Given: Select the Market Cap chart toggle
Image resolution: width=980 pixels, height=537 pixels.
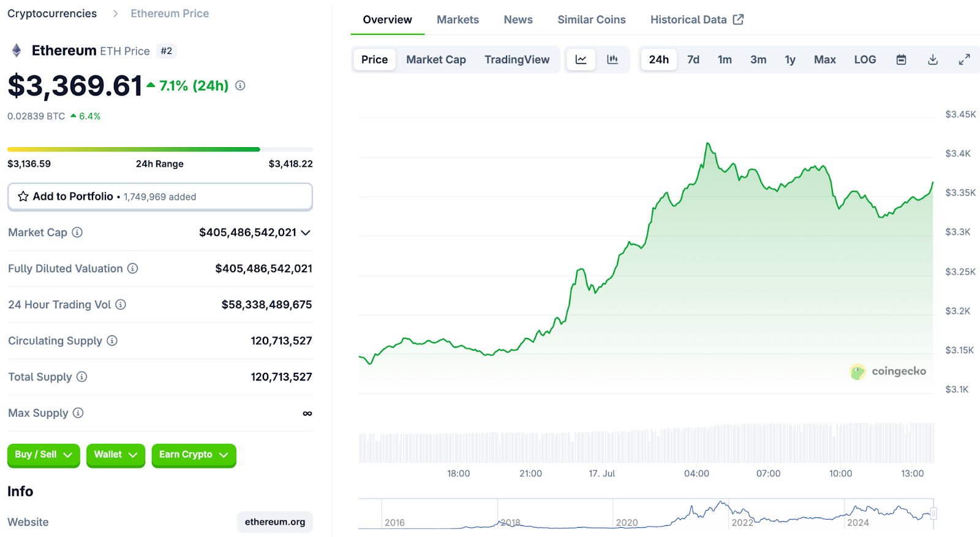Looking at the screenshot, I should pos(436,59).
